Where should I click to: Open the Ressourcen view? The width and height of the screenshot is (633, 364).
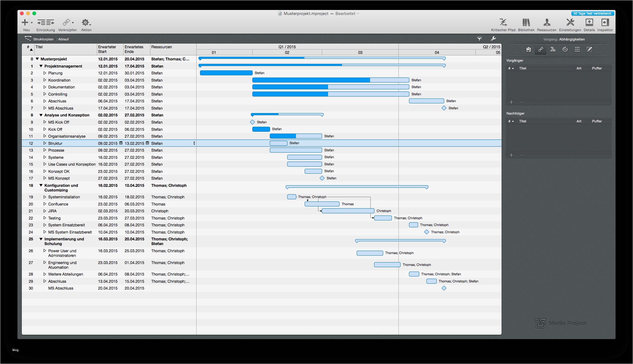pyautogui.click(x=547, y=23)
